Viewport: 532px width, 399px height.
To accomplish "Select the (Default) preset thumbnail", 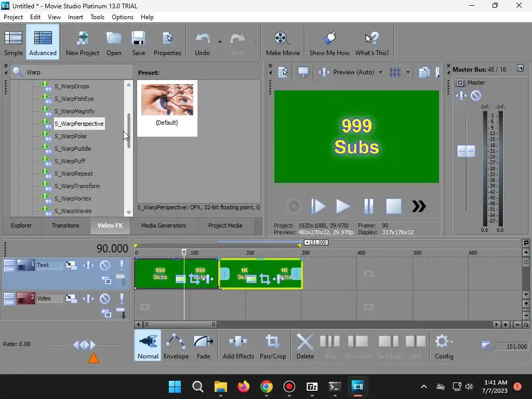I will pyautogui.click(x=167, y=108).
